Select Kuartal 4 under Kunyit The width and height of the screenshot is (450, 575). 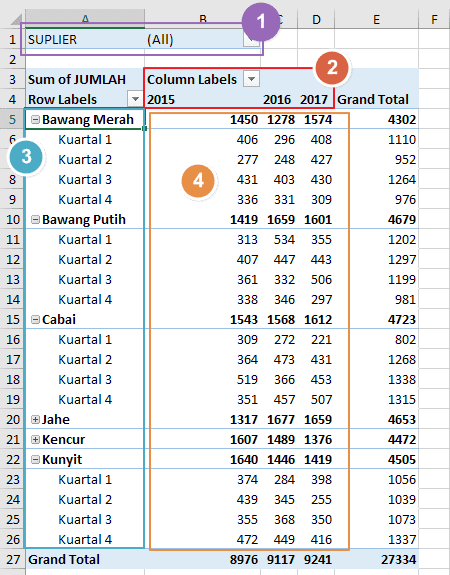point(85,539)
